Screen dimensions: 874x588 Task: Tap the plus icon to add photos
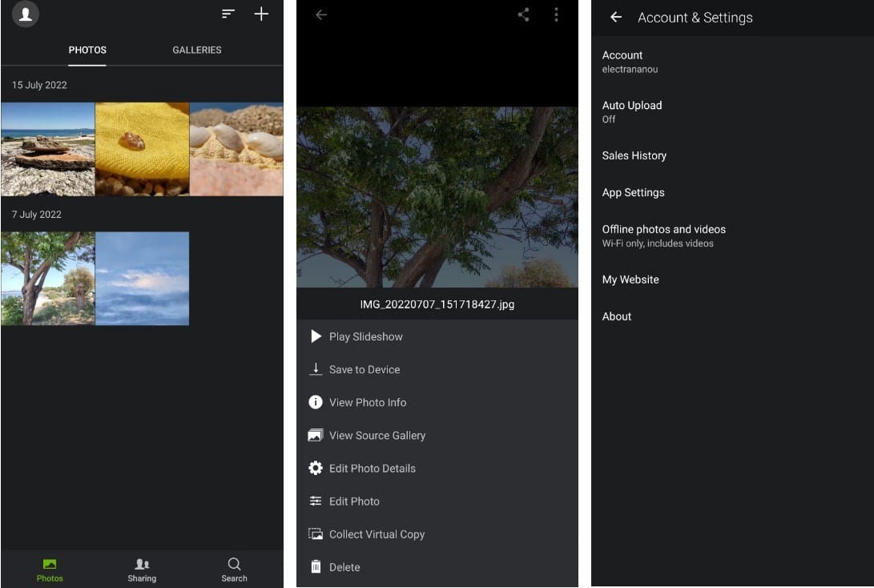[x=261, y=14]
